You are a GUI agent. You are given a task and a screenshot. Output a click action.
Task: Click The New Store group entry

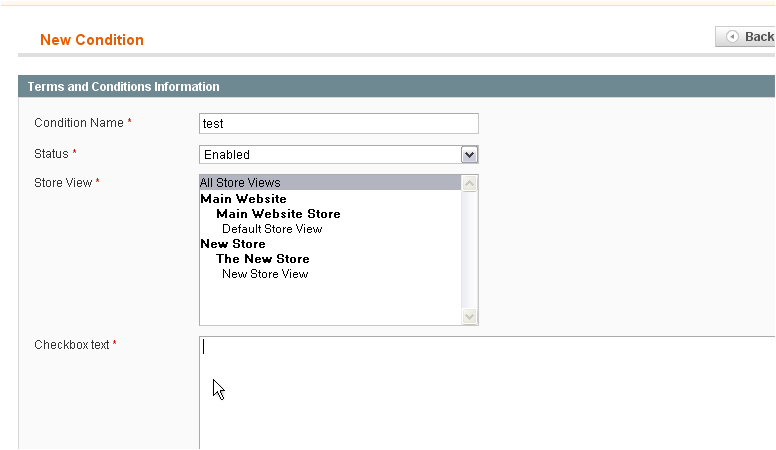(262, 259)
